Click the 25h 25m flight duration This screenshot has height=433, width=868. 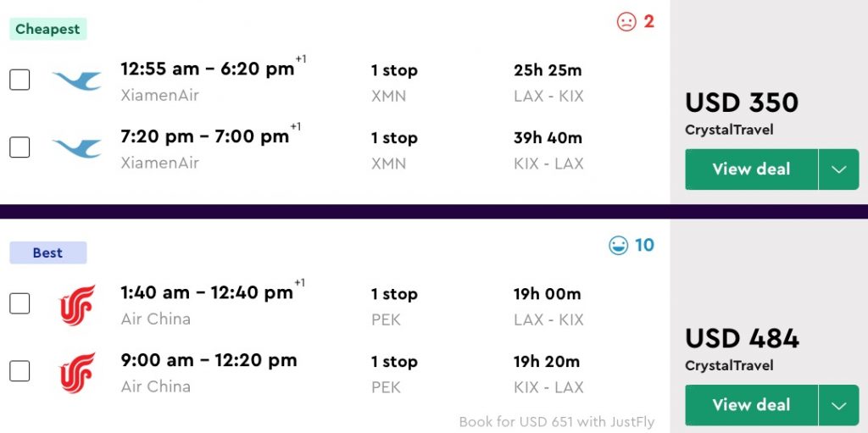pos(548,70)
